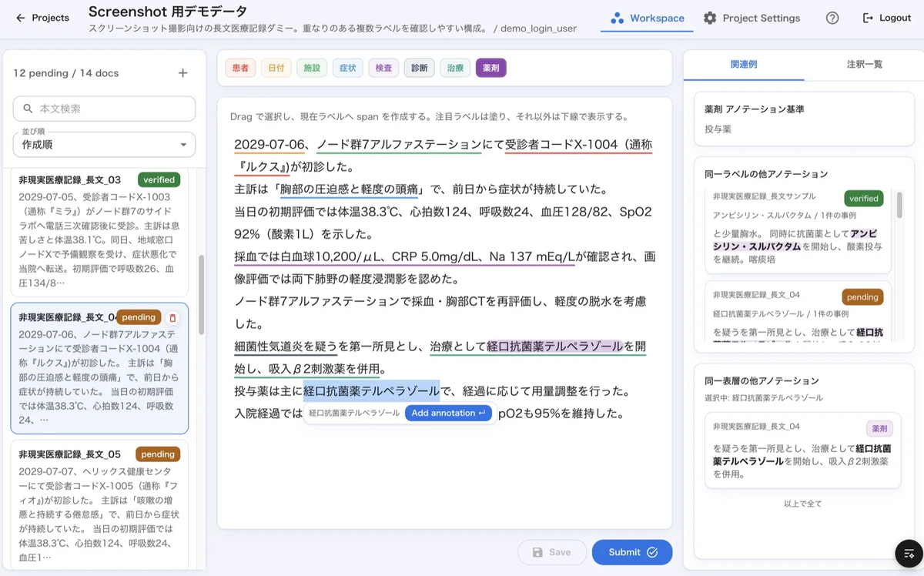Open the pending 長文_04 annotation card

(798, 311)
